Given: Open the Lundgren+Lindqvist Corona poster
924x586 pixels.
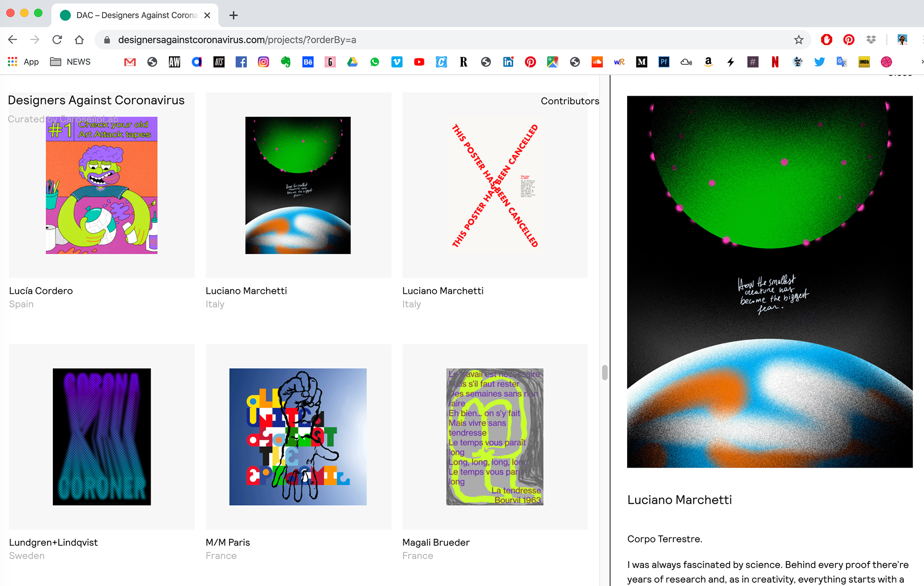Looking at the screenshot, I should pyautogui.click(x=102, y=437).
